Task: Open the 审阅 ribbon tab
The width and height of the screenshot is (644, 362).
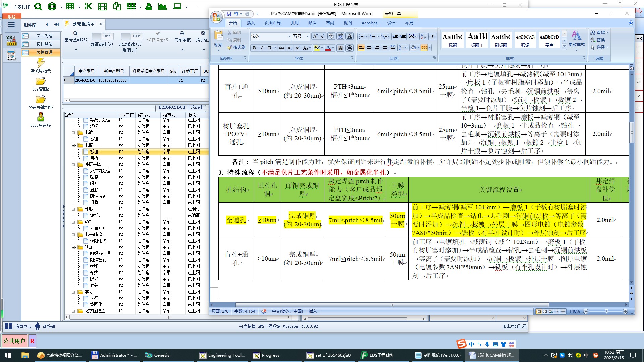Action: pyautogui.click(x=330, y=23)
